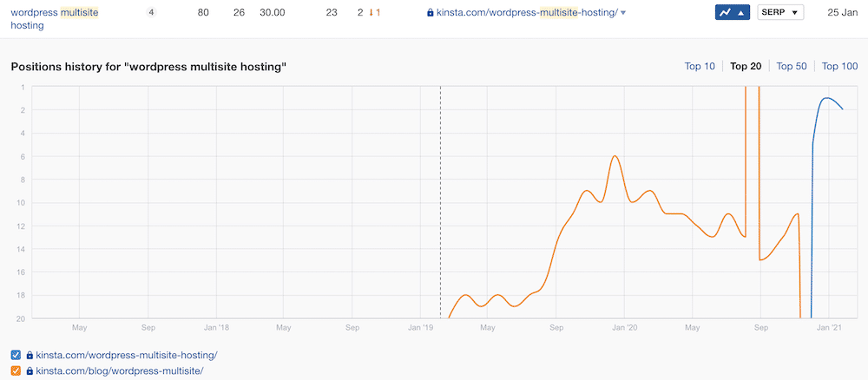Click the SERP features count badge showing 4
Screen dimensions: 868x380
pos(151,12)
